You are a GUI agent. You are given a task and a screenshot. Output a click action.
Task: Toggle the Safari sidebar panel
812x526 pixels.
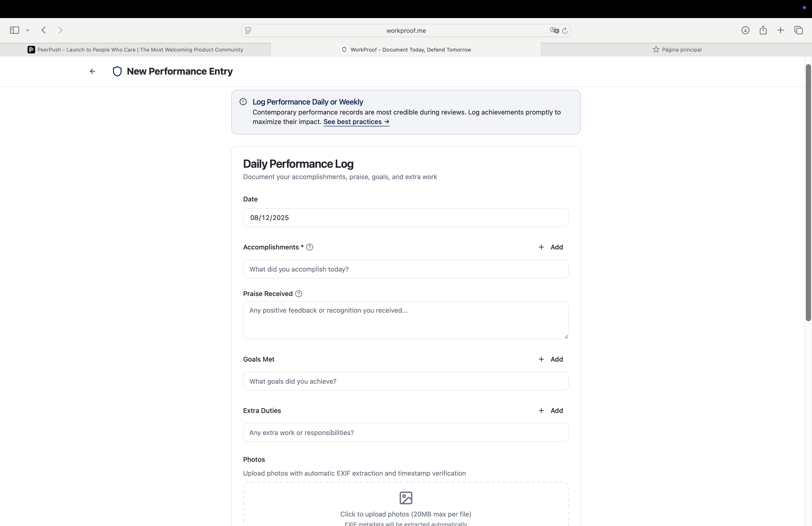tap(14, 30)
